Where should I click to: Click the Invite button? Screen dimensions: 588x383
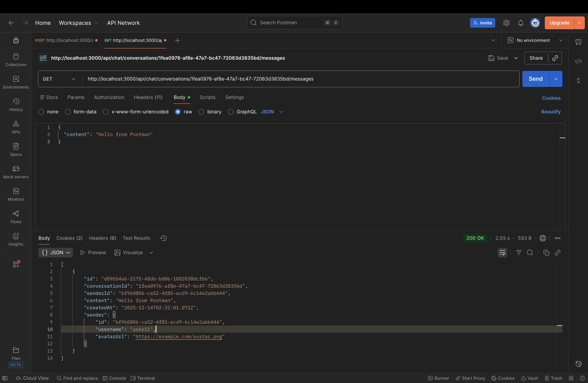482,23
